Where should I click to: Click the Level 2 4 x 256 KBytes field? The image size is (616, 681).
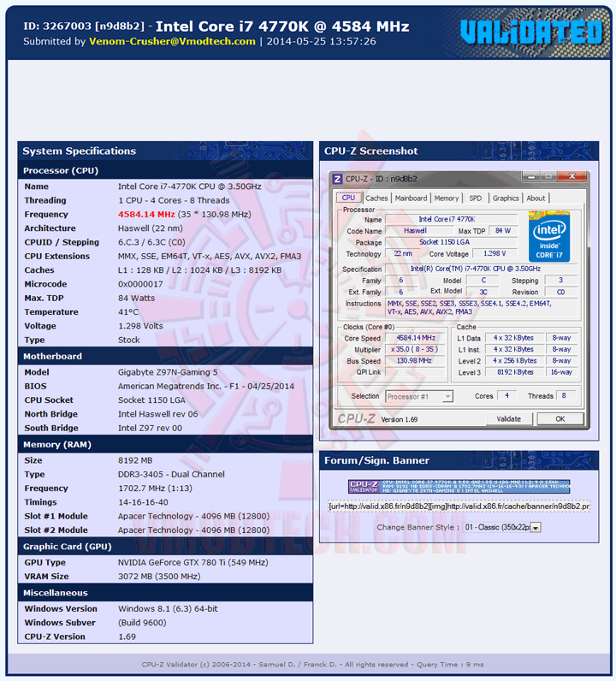coord(515,360)
